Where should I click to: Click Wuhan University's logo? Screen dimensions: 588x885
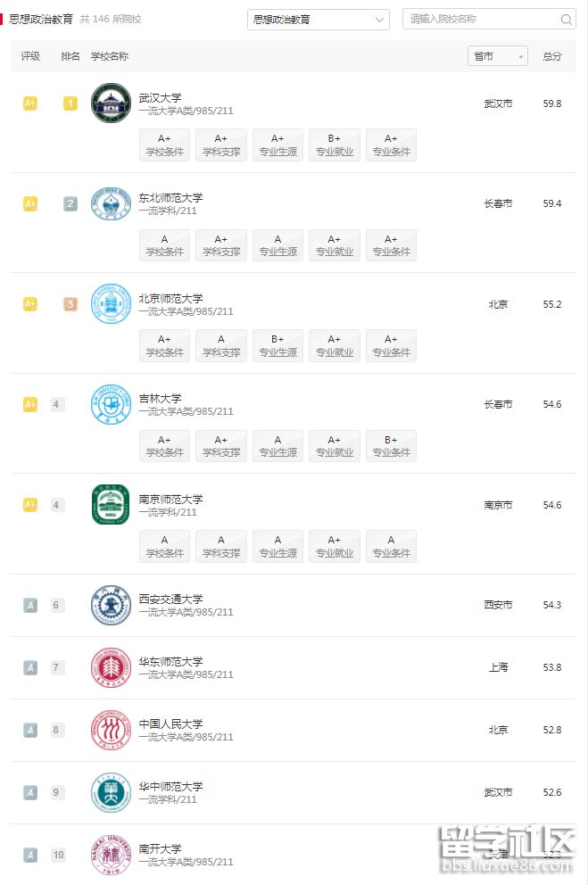tap(111, 103)
